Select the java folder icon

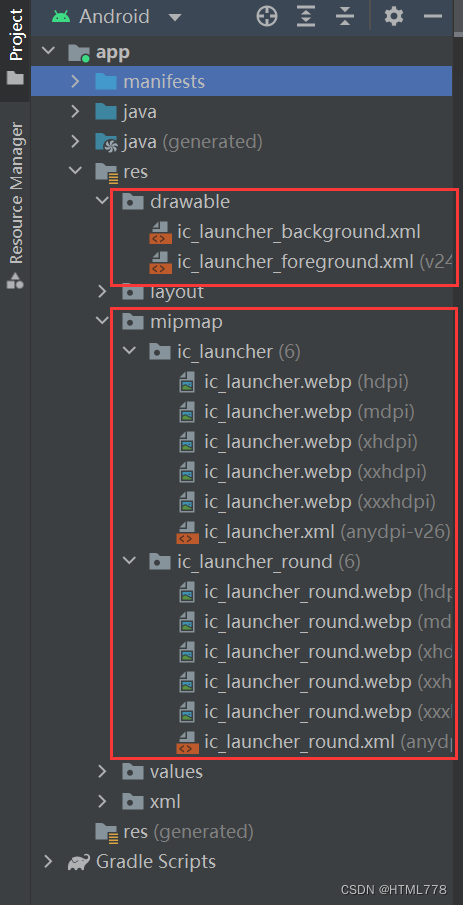(106, 111)
